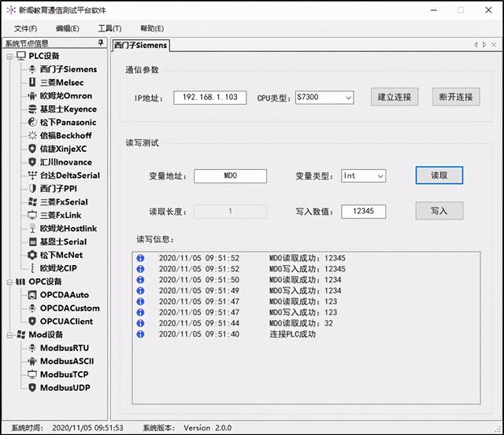Click the 欧姆龙Omron tree icon
Viewport: 504px width, 435px height.
(31, 96)
